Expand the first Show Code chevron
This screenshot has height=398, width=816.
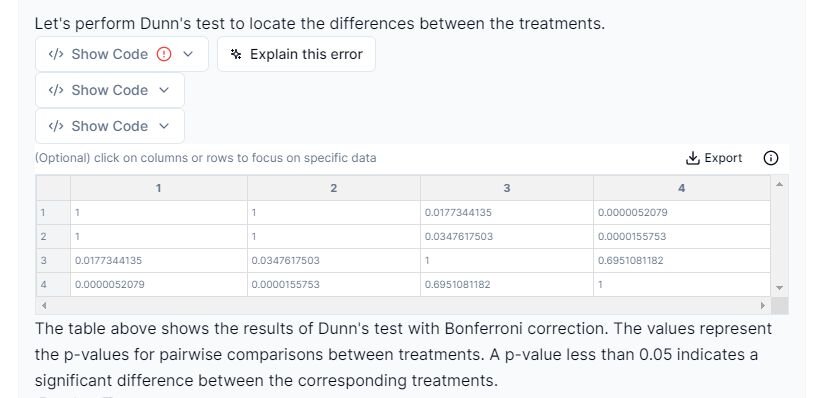point(188,54)
